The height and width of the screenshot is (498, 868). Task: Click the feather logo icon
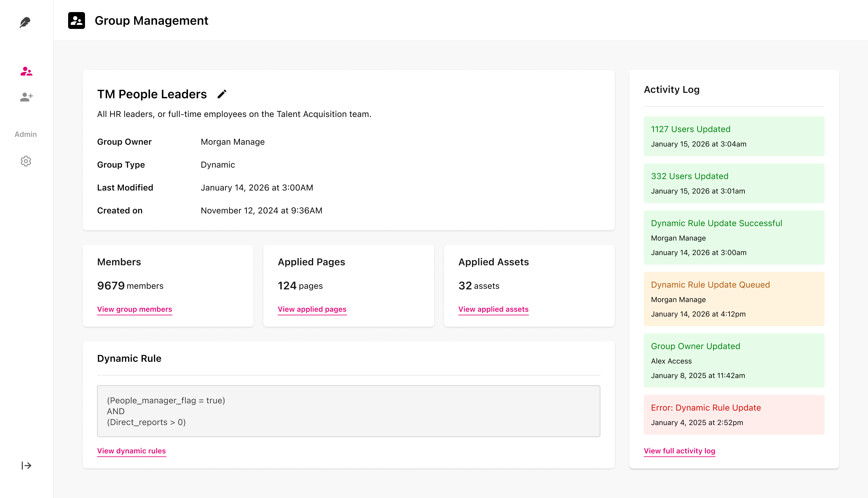25,22
